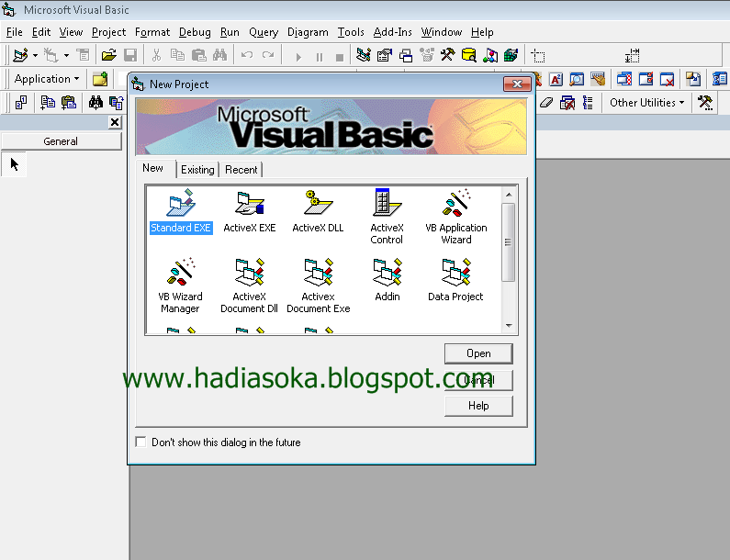Image resolution: width=730 pixels, height=560 pixels.
Task: Click the Help button in dialog
Action: pyautogui.click(x=478, y=406)
